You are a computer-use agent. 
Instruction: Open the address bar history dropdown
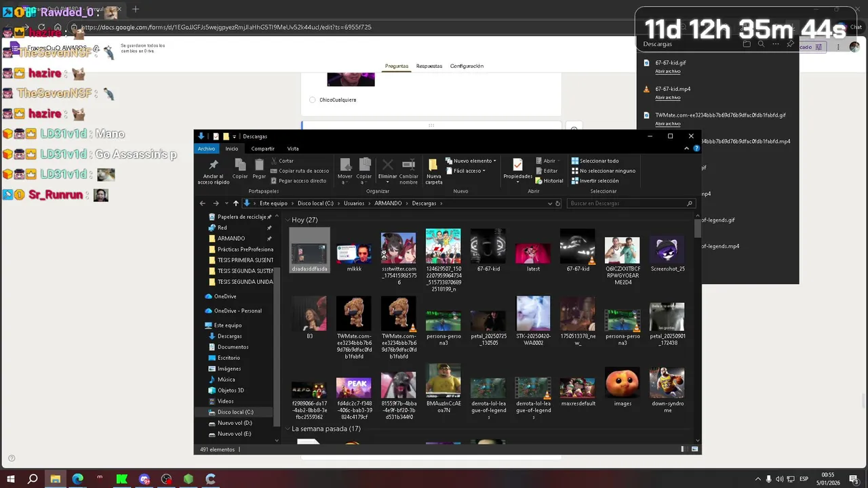[x=550, y=203]
